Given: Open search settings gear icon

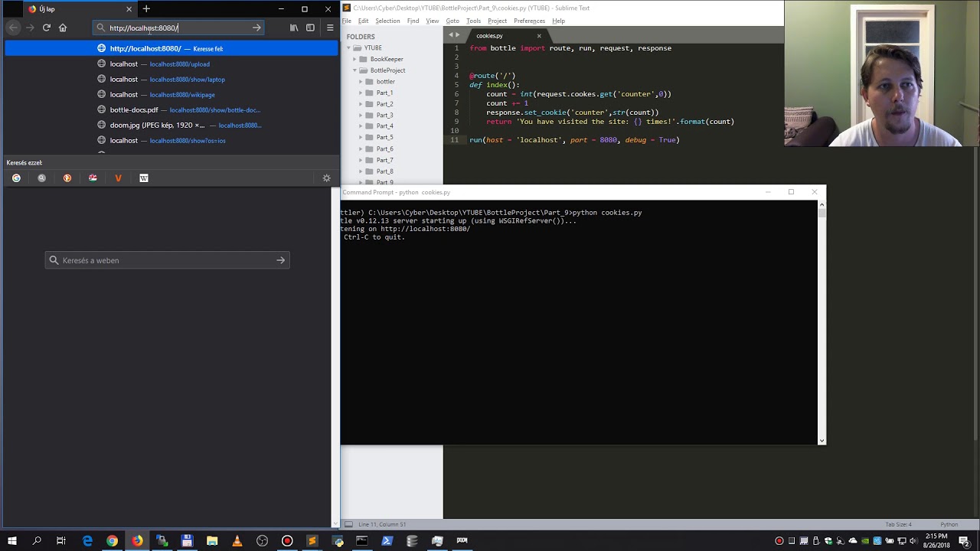Looking at the screenshot, I should pyautogui.click(x=326, y=178).
